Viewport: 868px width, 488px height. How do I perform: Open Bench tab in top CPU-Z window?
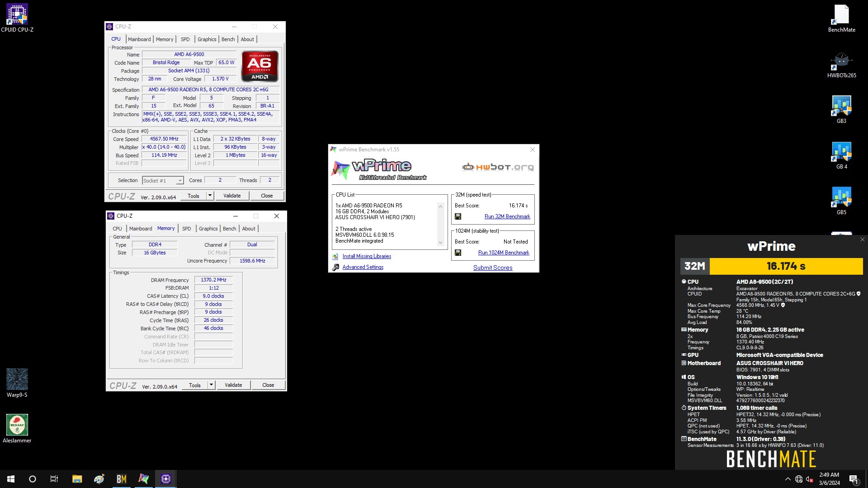click(x=228, y=39)
